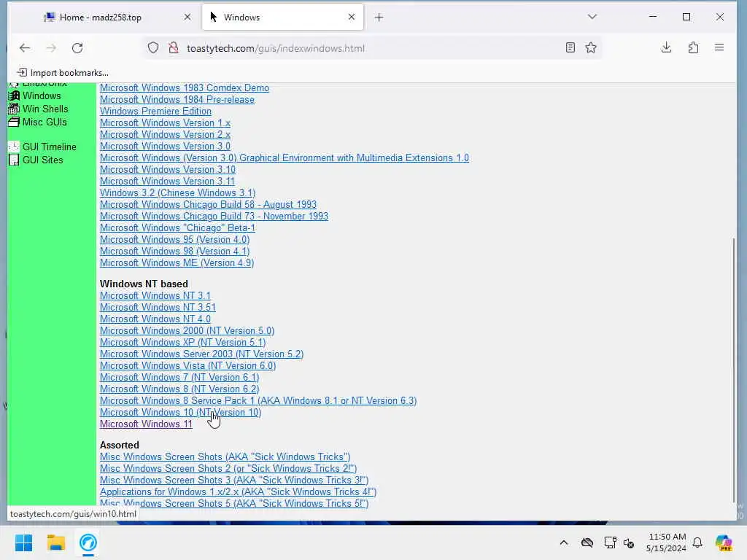This screenshot has height=560, width=747.
Task: Open the Firefox hamburger menu
Action: pos(719,47)
